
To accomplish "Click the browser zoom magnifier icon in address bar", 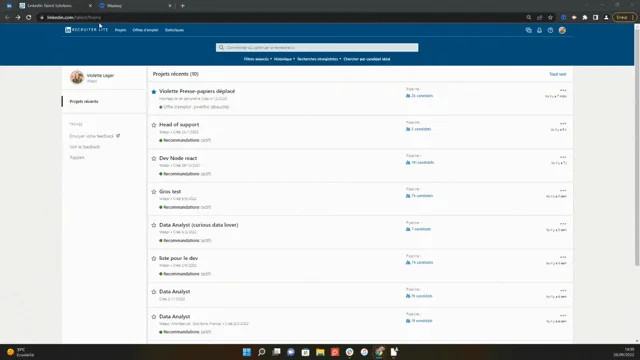I will pyautogui.click(x=529, y=18).
